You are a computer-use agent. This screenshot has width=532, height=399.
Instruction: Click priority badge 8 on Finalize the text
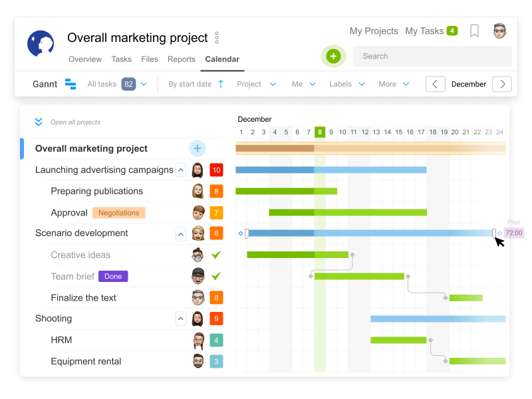pos(216,297)
